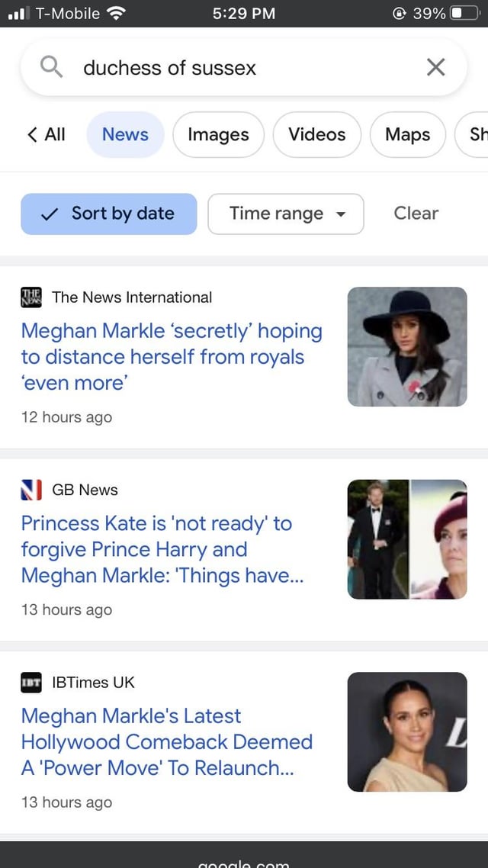Viewport: 488px width, 868px height.
Task: Open Meghan Markle's Hollywood Comeback article
Action: (166, 741)
